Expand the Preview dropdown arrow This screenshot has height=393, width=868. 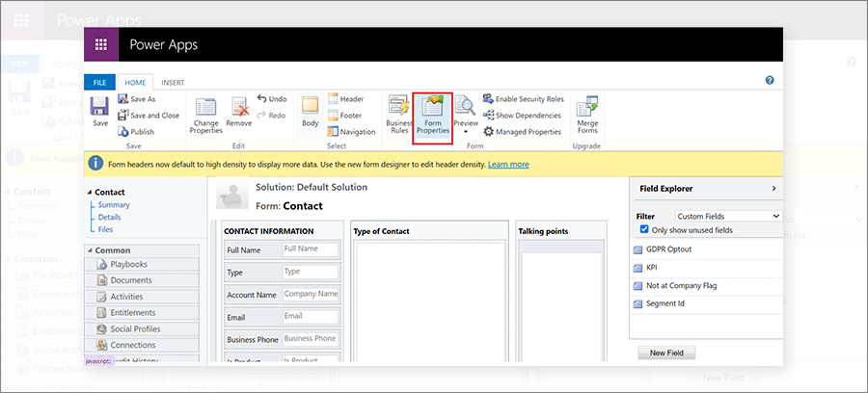pyautogui.click(x=466, y=132)
